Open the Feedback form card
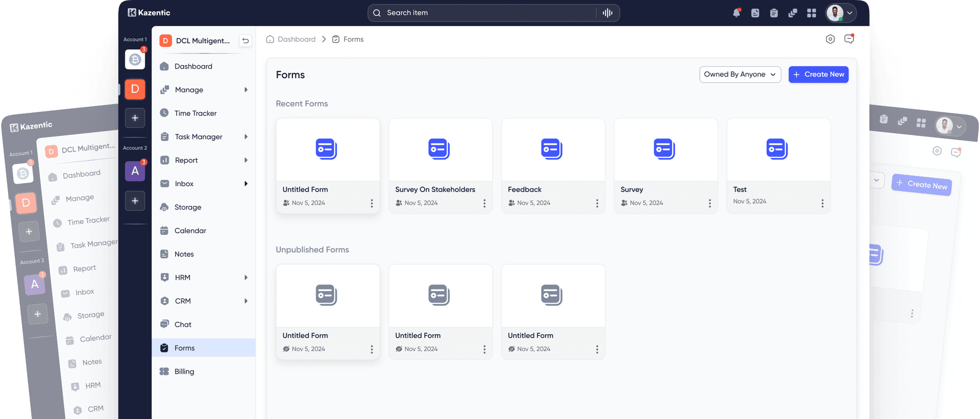The image size is (980, 419). [553, 166]
